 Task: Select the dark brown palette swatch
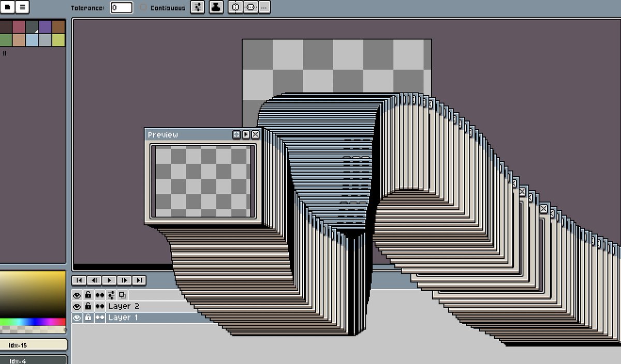(x=6, y=26)
